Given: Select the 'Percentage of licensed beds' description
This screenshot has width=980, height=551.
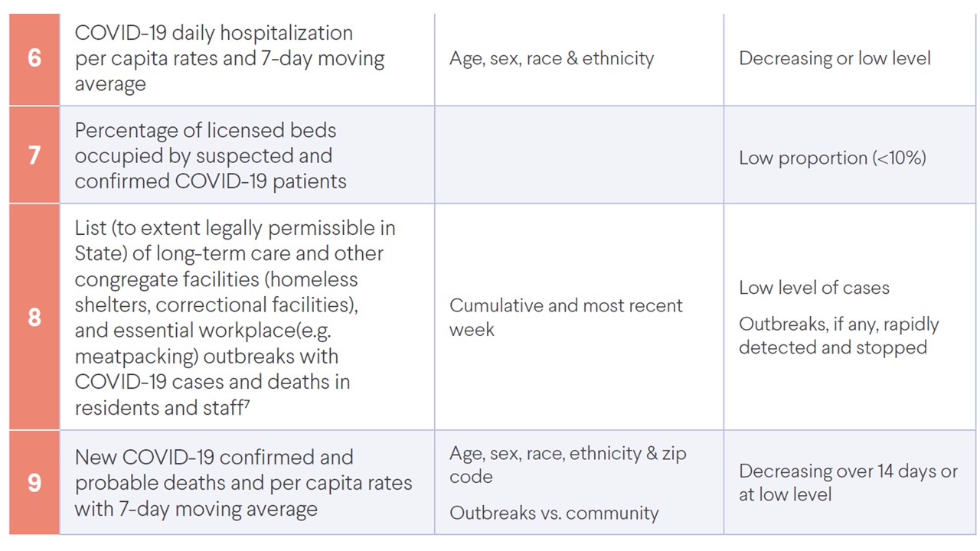Looking at the screenshot, I should tap(211, 155).
